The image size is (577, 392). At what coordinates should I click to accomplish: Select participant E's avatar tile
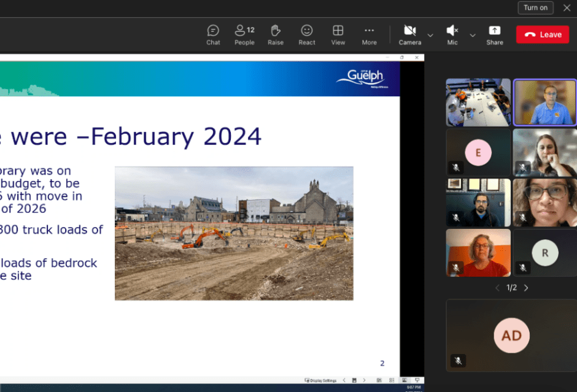[x=478, y=153]
